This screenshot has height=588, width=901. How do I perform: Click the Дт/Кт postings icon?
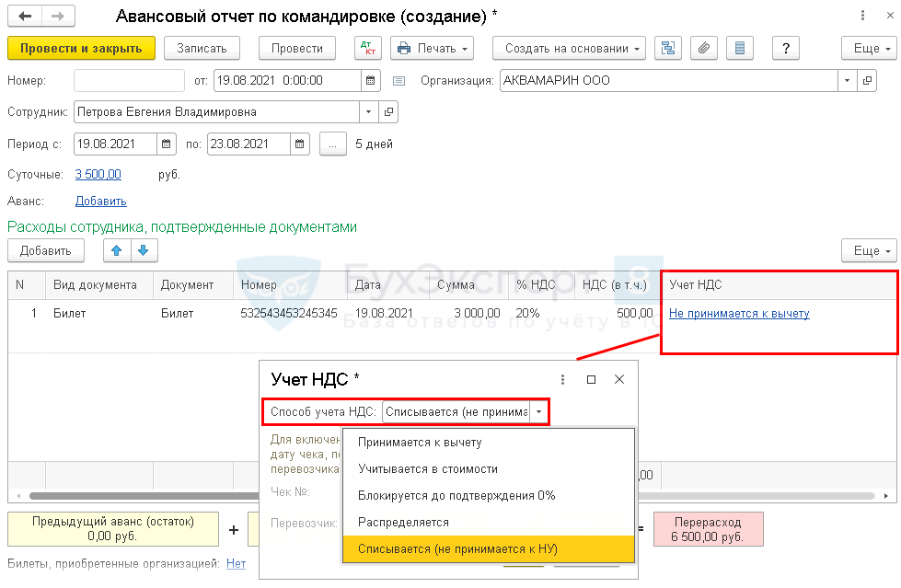[367, 48]
